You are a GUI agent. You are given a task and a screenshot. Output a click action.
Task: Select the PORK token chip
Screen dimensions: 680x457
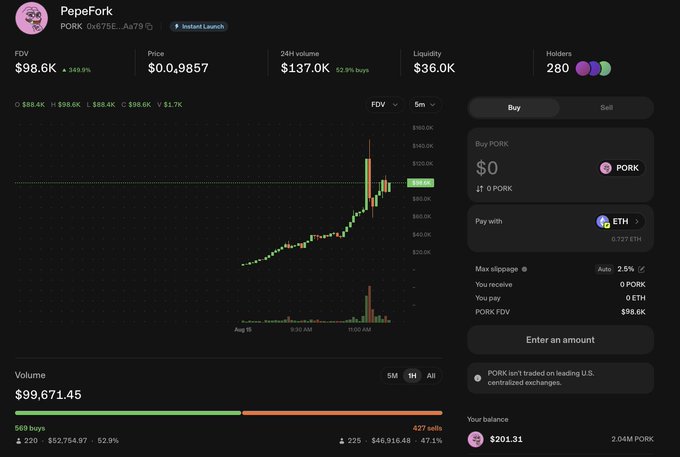tap(620, 168)
